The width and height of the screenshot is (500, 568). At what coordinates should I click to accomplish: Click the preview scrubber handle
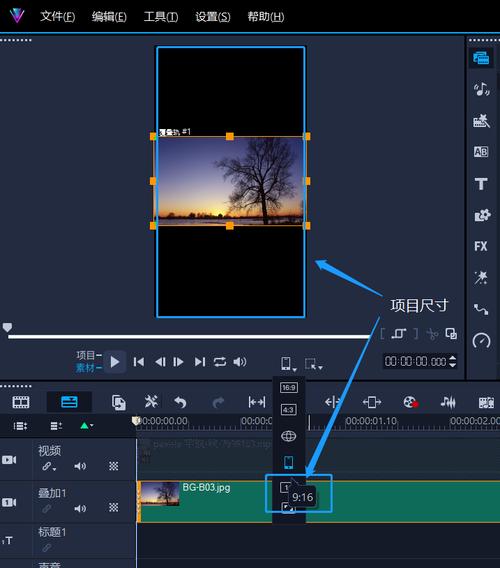[x=7, y=327]
